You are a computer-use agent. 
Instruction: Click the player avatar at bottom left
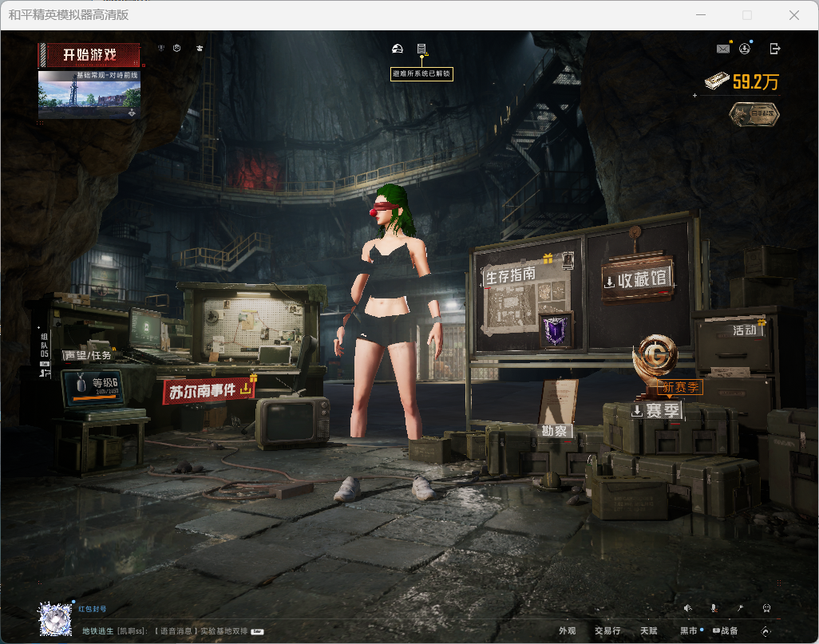point(55,619)
